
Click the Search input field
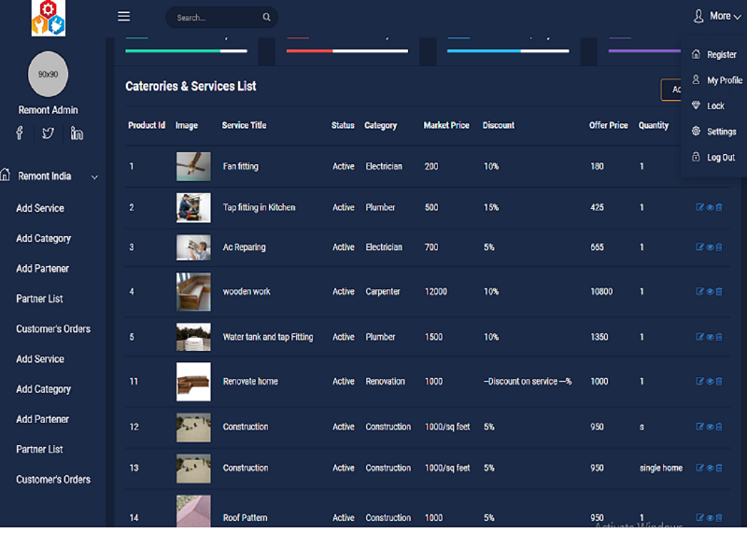[x=213, y=18]
